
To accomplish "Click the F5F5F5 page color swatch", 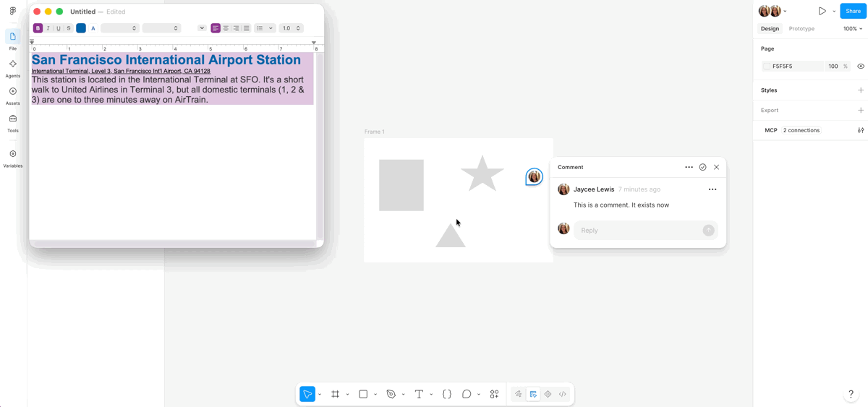I will (x=767, y=66).
